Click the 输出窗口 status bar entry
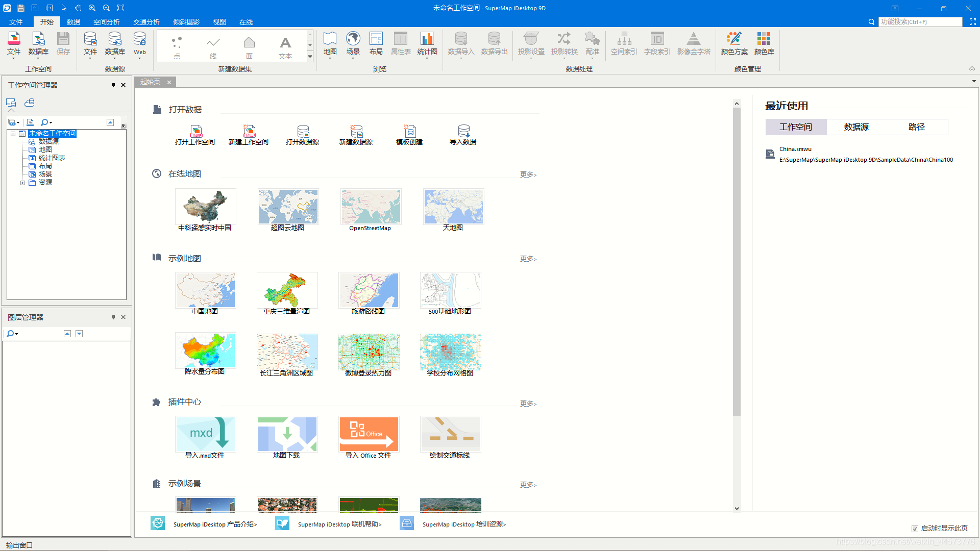 tap(19, 545)
